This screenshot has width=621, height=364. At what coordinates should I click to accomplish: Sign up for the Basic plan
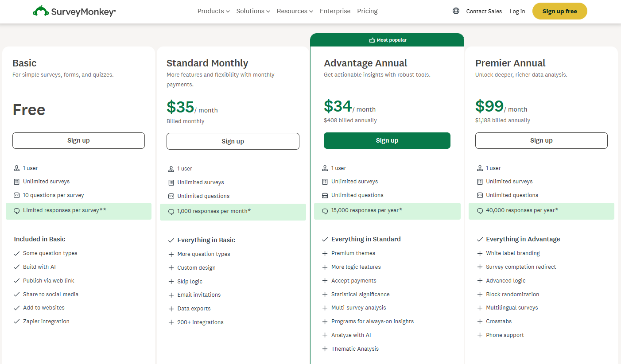coord(78,140)
